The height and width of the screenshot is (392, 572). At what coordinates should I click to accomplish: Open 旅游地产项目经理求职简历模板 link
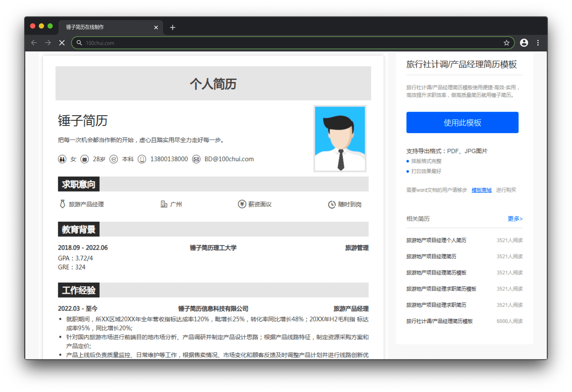(441, 289)
